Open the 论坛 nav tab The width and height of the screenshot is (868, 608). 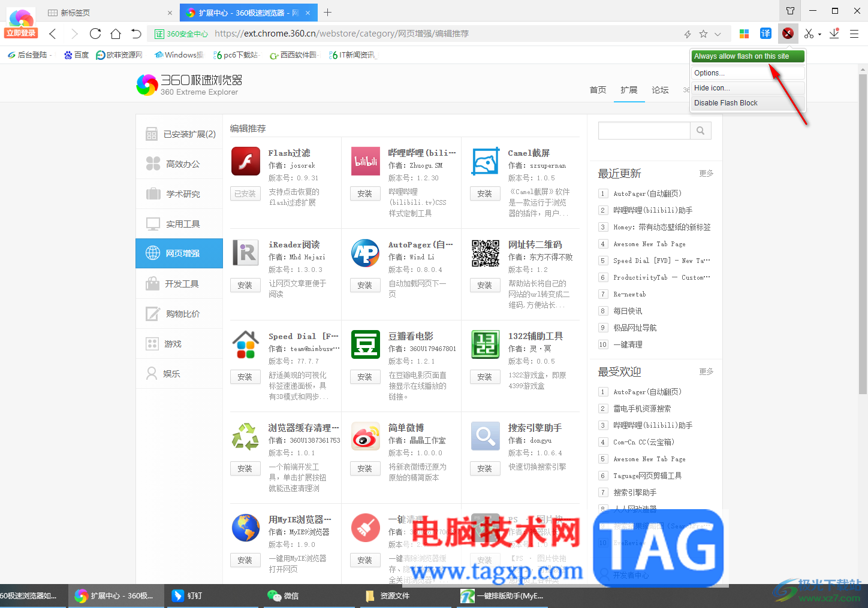tap(660, 90)
